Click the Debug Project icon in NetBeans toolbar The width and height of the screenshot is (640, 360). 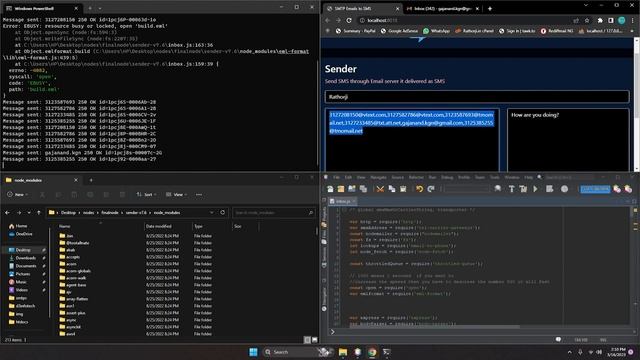click(550, 189)
